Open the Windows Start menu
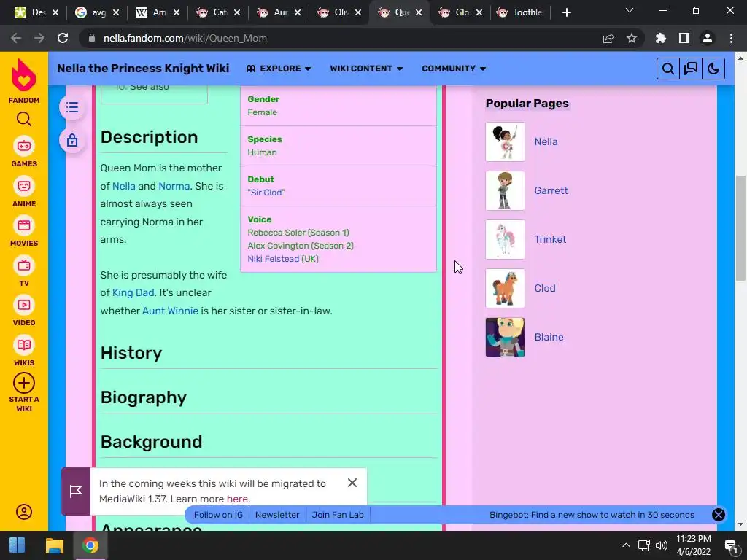 (x=18, y=545)
